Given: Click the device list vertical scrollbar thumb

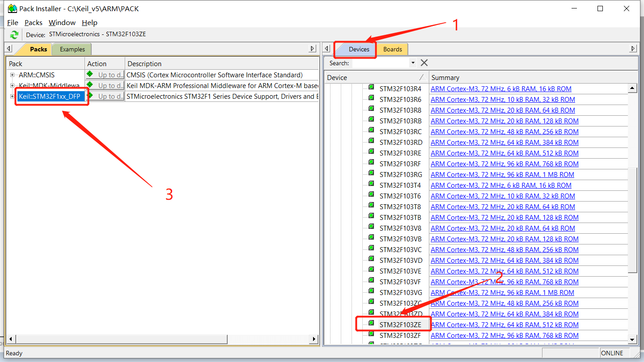Looking at the screenshot, I should tap(632, 220).
